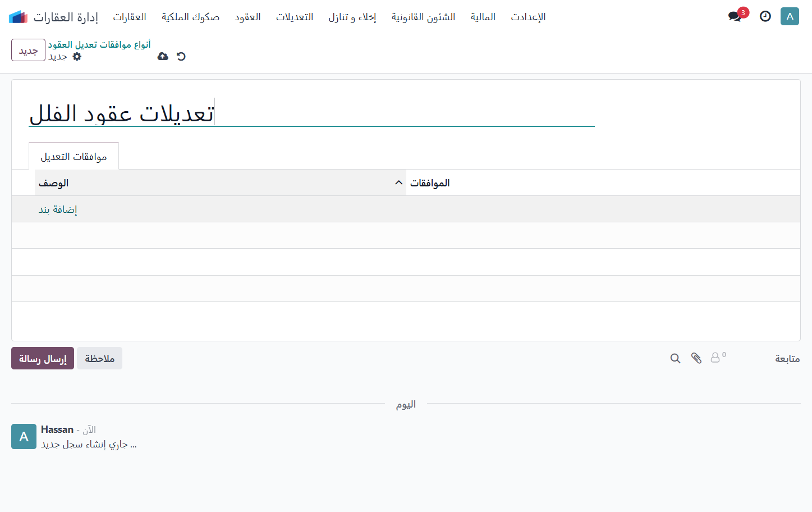The width and height of the screenshot is (812, 512).
Task: Click the Hassan author name in chatter
Action: [x=57, y=429]
